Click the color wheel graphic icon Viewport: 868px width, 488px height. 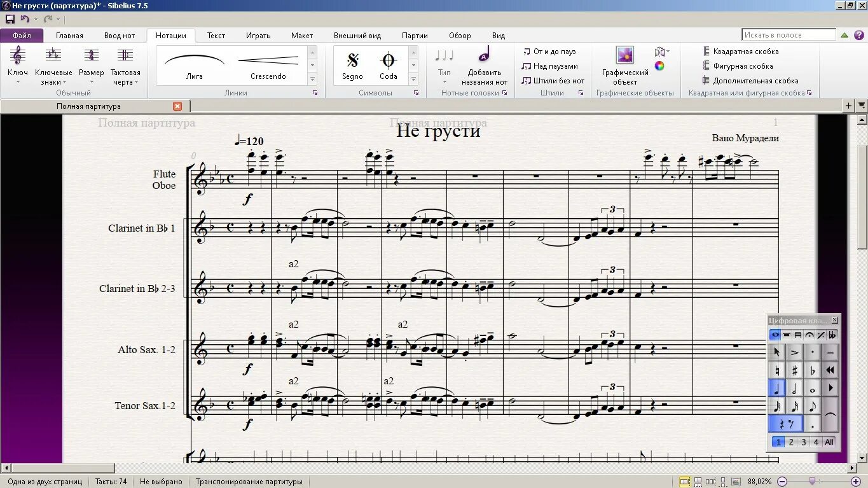[x=659, y=66]
